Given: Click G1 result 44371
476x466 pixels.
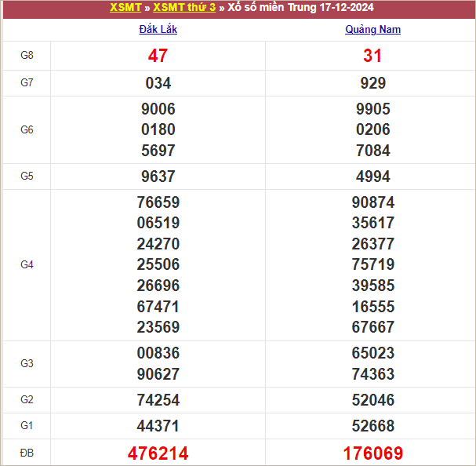Looking at the screenshot, I should coord(158,425).
